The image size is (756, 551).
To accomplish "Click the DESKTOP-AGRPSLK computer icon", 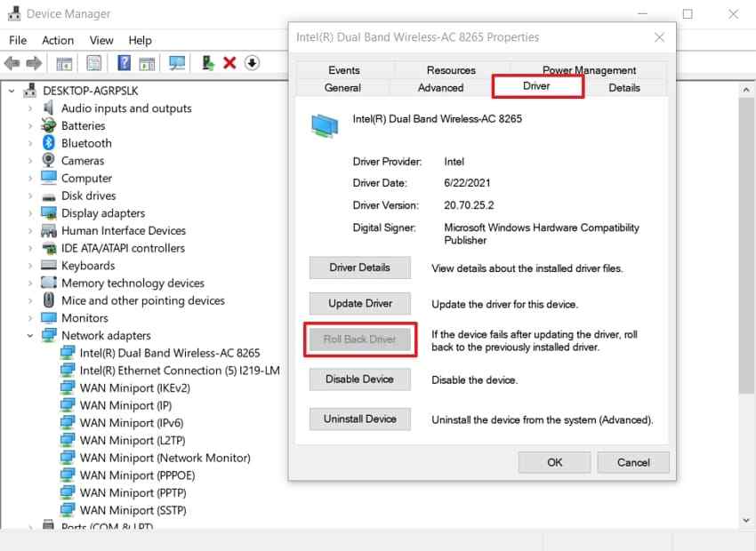I will [30, 90].
